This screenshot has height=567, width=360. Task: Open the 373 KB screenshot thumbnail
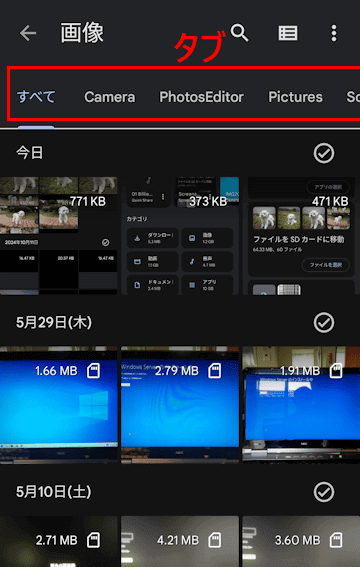click(180, 235)
